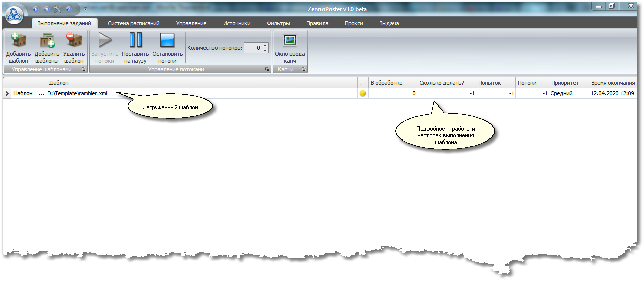Expand the quick access toolbar dropdown arrow

click(85, 9)
